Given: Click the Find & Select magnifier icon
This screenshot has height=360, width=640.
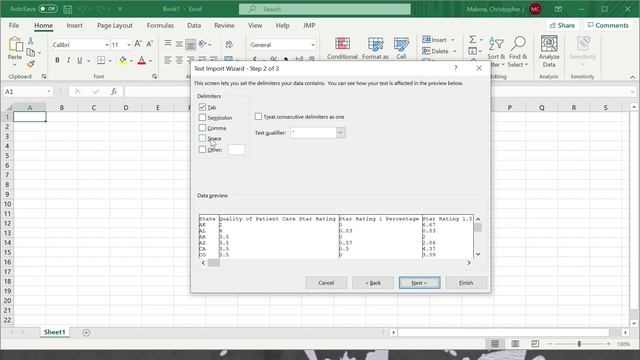Looking at the screenshot, I should [518, 43].
